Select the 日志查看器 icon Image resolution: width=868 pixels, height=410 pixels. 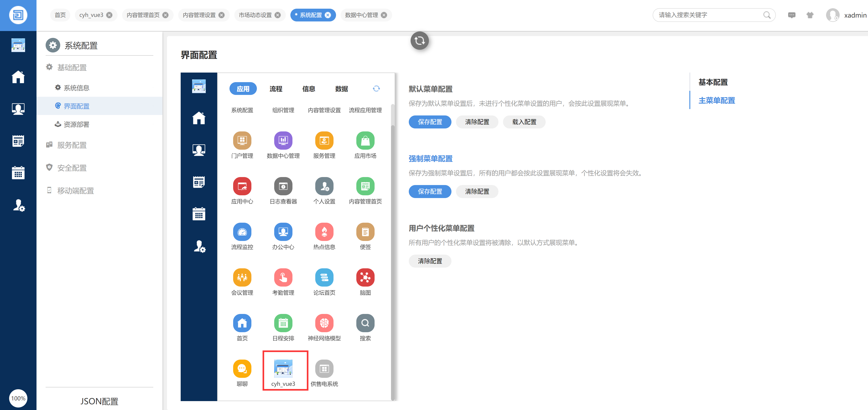click(x=283, y=186)
